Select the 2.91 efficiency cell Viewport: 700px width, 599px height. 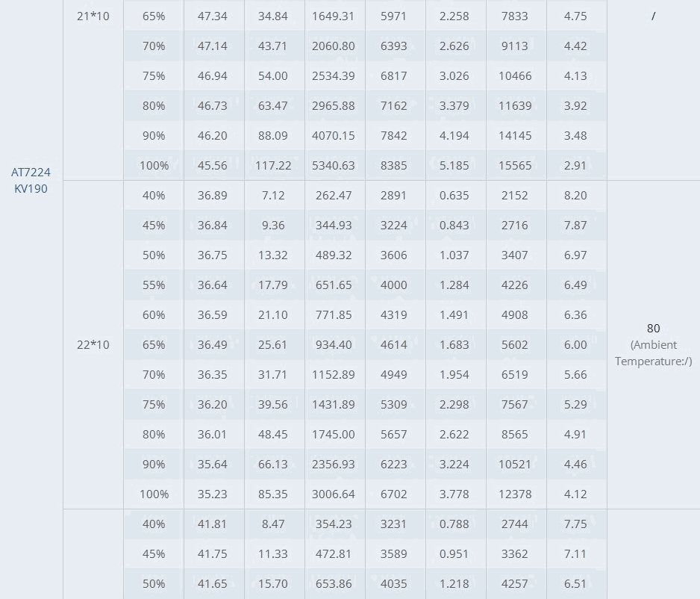[x=575, y=166]
